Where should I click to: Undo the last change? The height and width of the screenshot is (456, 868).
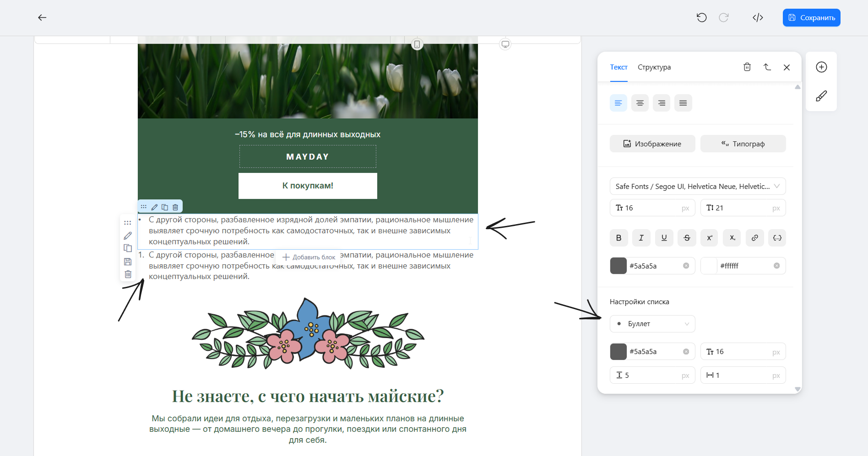point(701,18)
